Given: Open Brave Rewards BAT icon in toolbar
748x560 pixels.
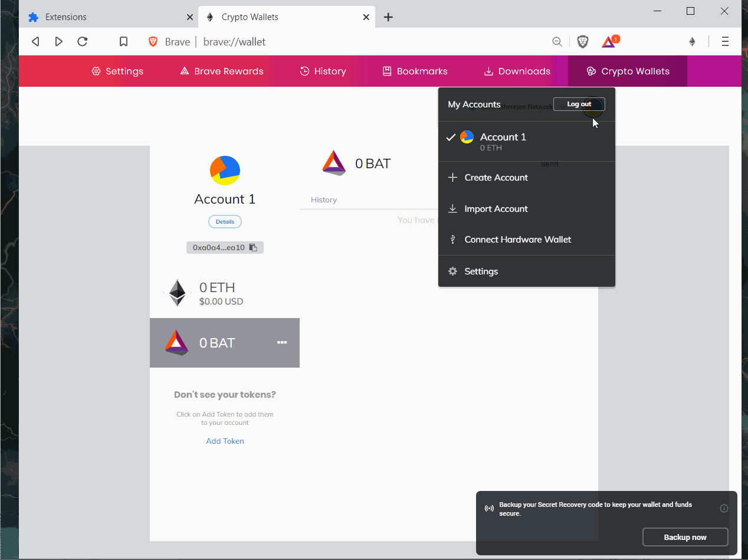Looking at the screenshot, I should (x=609, y=41).
